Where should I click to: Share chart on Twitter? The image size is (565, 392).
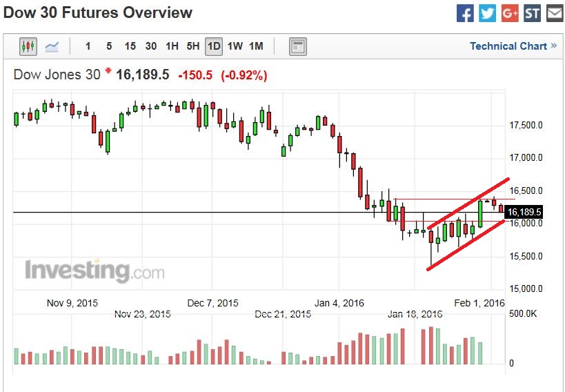tap(488, 13)
